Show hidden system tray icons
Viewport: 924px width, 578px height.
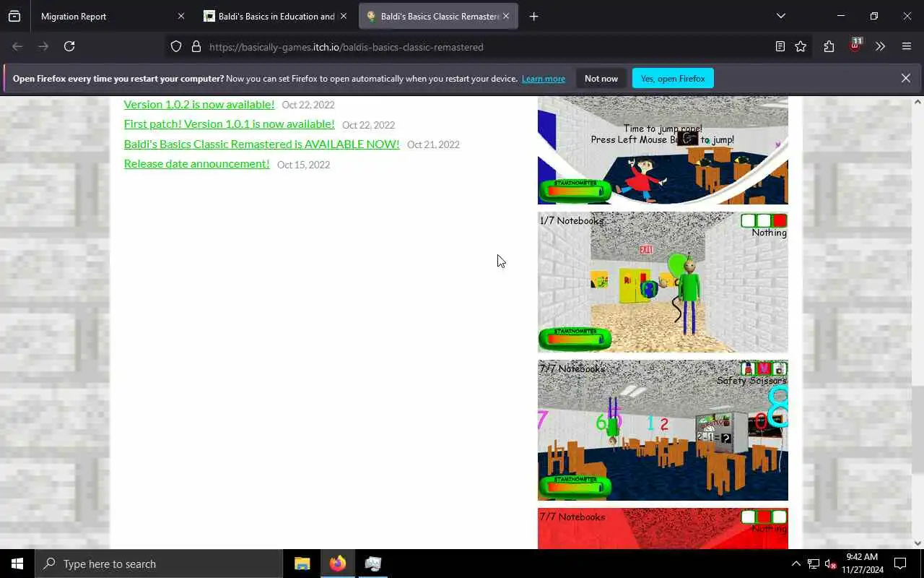pos(796,564)
